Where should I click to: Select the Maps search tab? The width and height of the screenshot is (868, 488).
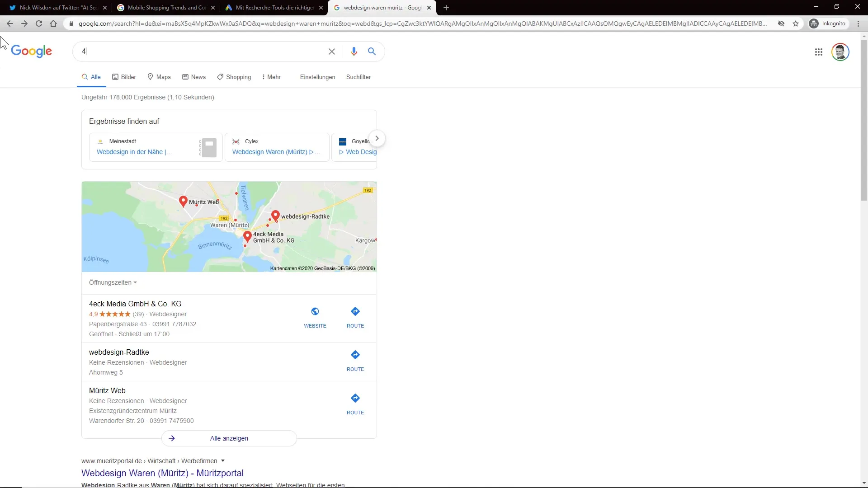(159, 77)
